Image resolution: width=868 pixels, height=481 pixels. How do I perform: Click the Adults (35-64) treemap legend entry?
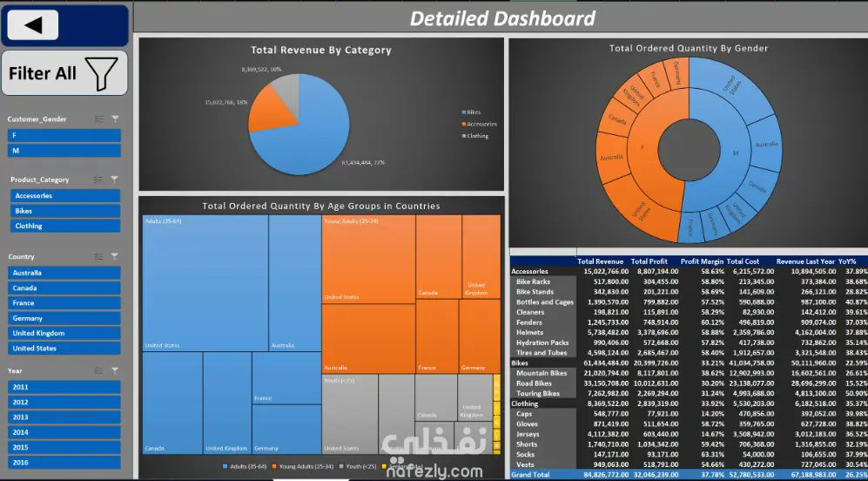click(244, 466)
